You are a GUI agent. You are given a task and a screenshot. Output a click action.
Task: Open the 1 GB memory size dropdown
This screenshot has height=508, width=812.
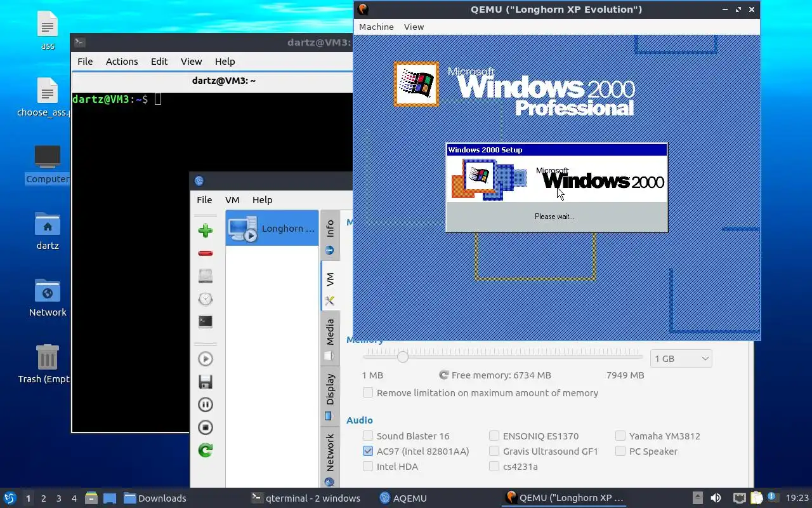pyautogui.click(x=681, y=358)
